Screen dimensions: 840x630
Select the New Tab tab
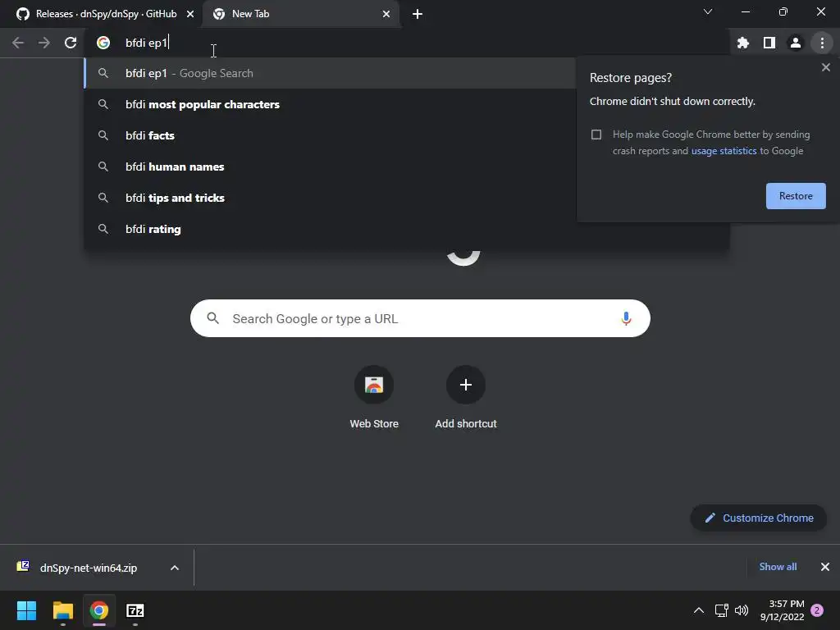302,14
